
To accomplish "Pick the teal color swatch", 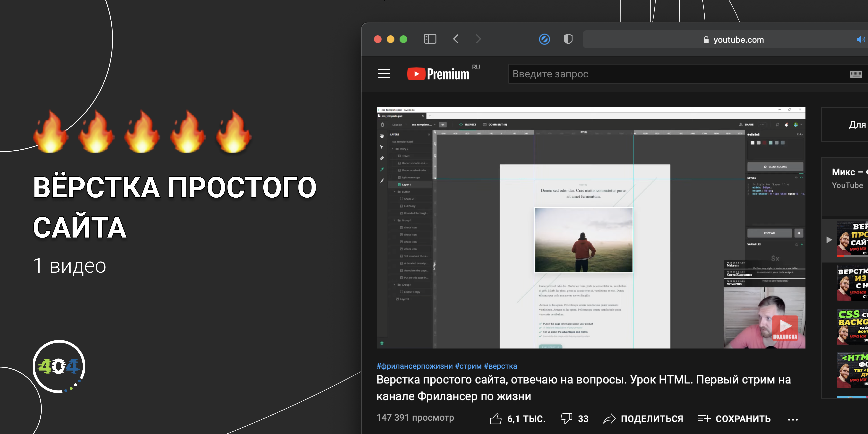I will tap(771, 143).
